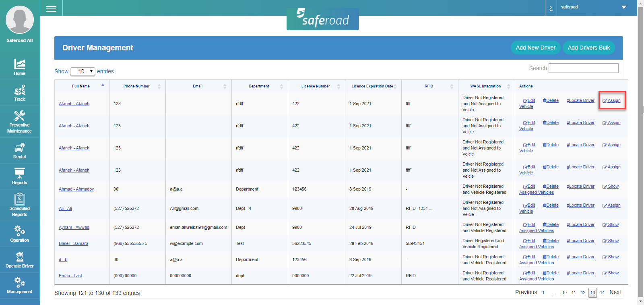Edit the Ayham - Awwad driver
Image resolution: width=644 pixels, height=305 pixels.
coord(529,224)
